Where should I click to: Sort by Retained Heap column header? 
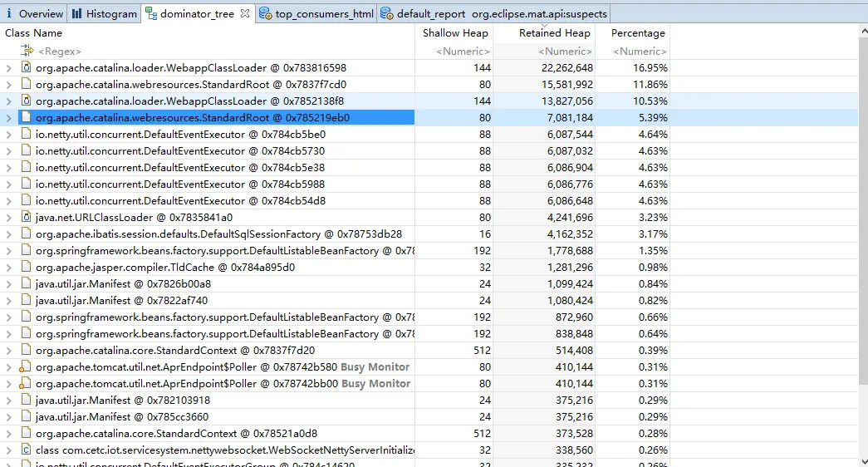coord(554,32)
